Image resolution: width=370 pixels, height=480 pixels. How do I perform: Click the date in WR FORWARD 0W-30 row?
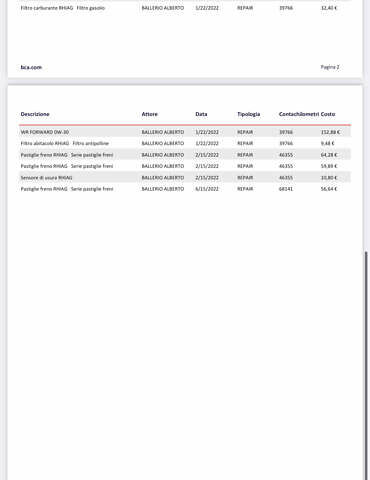tap(207, 132)
